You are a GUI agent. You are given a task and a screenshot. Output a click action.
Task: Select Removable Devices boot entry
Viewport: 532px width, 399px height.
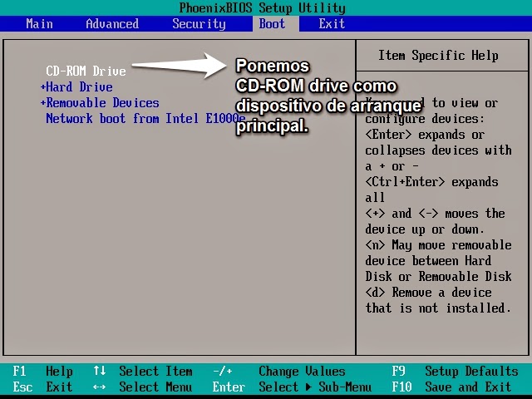click(x=102, y=102)
